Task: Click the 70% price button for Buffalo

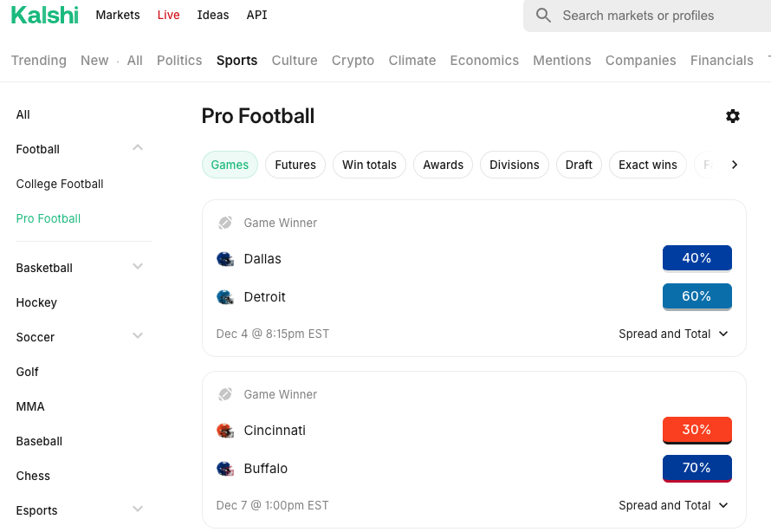Action: [696, 468]
